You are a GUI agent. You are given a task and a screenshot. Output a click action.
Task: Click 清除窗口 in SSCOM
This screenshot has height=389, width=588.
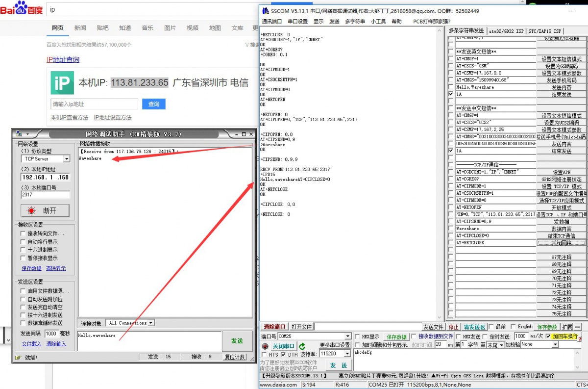(274, 327)
